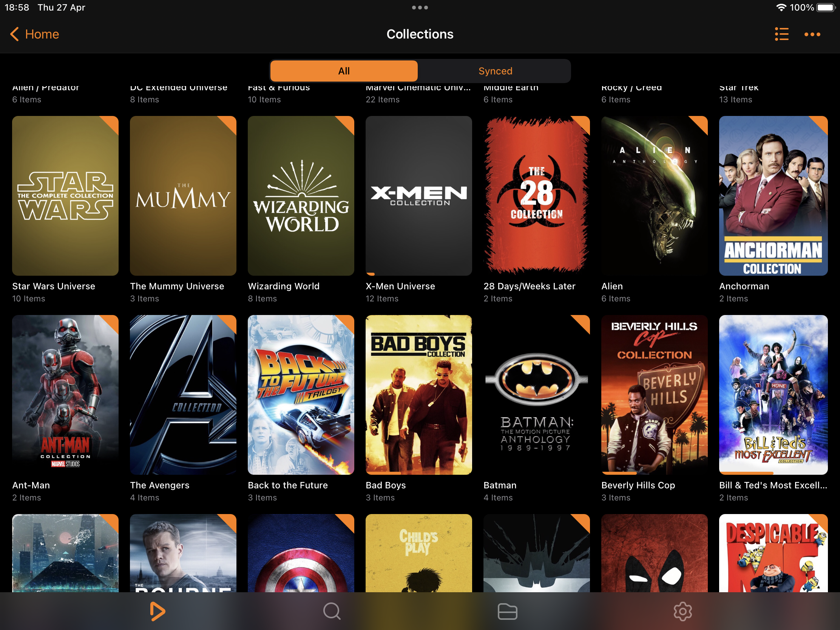840x630 pixels.
Task: Open the Despicable Me collection poster
Action: click(x=773, y=553)
